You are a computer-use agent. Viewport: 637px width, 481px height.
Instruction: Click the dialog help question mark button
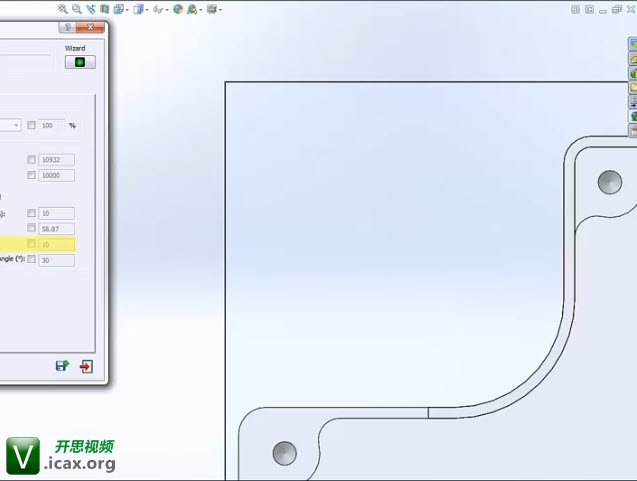[67, 27]
